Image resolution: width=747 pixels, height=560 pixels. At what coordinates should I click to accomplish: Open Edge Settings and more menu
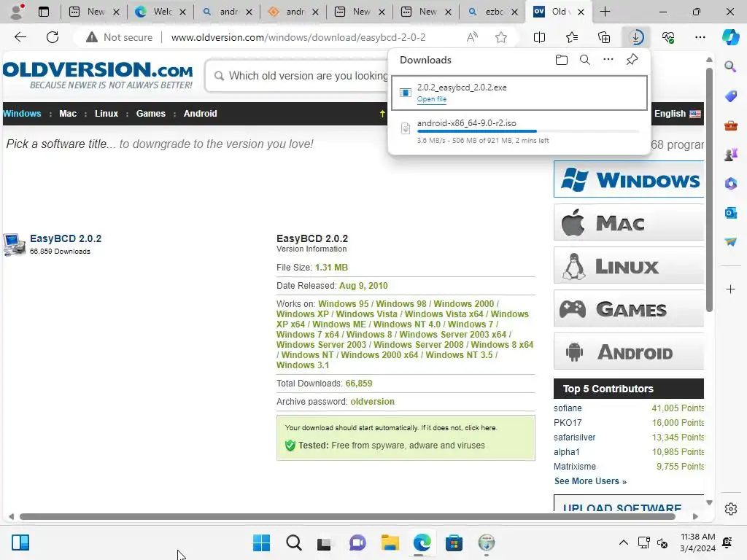(x=700, y=37)
